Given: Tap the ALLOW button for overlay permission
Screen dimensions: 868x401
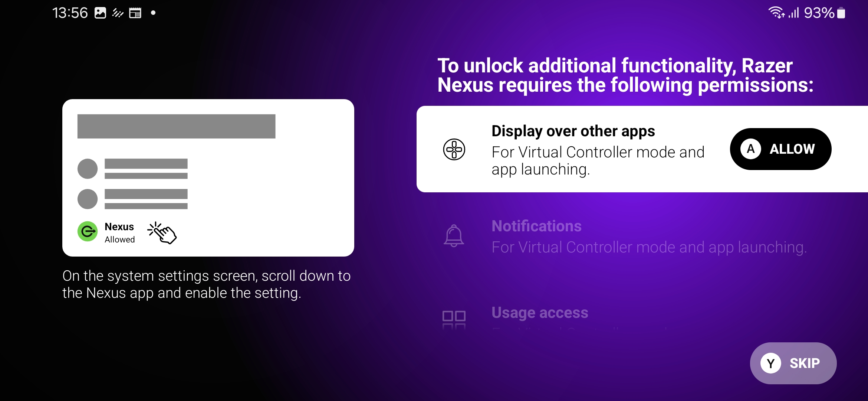Looking at the screenshot, I should 780,149.
